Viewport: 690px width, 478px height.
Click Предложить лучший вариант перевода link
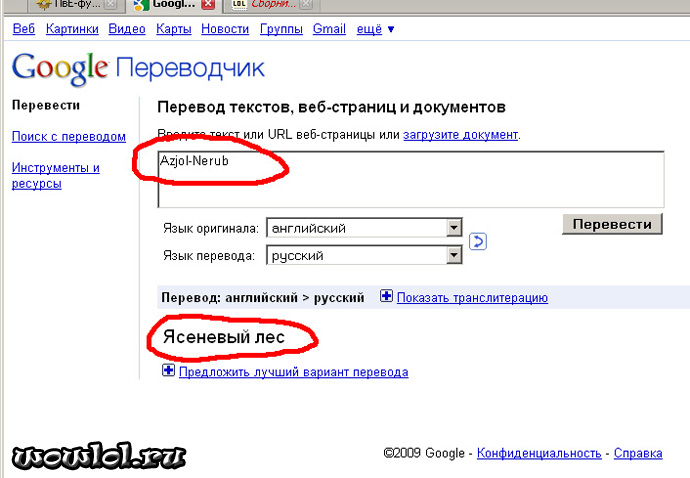pyautogui.click(x=294, y=372)
